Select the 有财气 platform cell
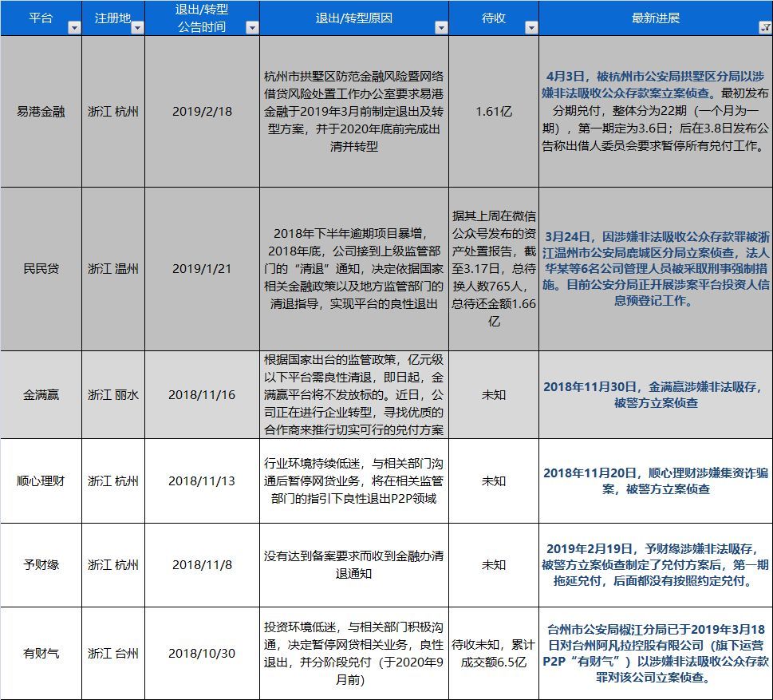 (x=41, y=654)
